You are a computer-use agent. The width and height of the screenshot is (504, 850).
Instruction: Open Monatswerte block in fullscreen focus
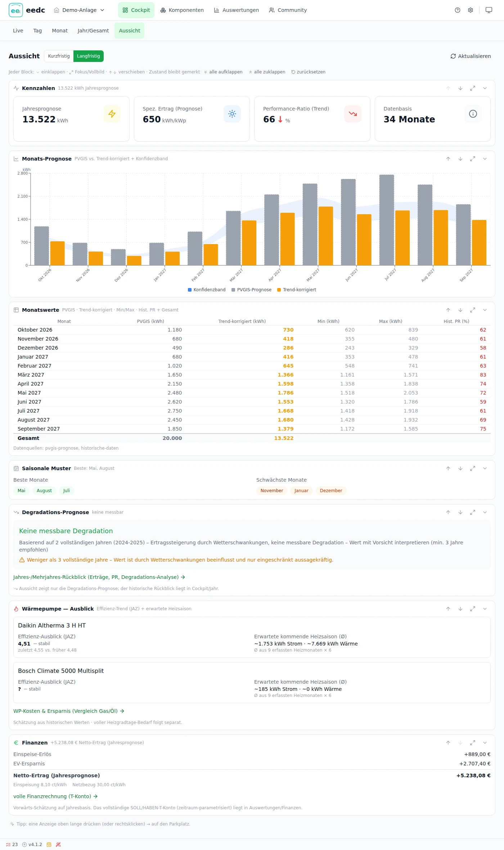point(473,310)
